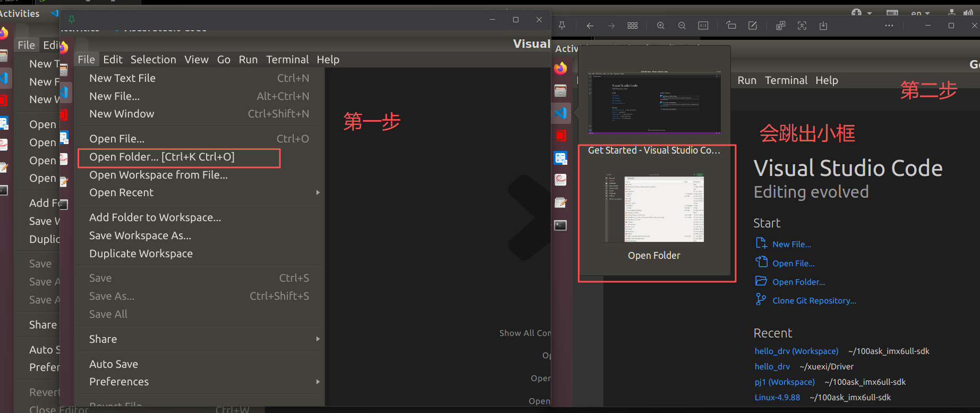Open the View menu
Image resolution: width=980 pixels, height=413 pixels.
[197, 60]
